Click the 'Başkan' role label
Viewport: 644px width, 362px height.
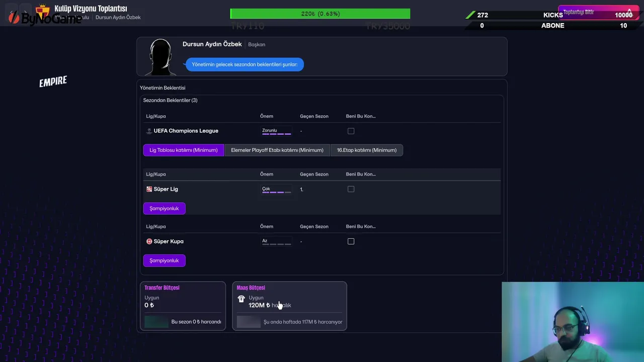(257, 44)
